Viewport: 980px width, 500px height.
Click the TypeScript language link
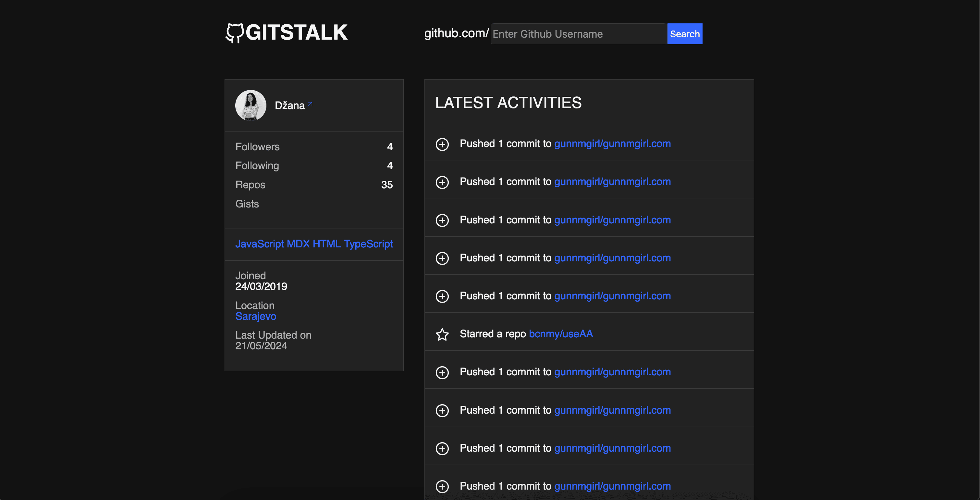368,244
